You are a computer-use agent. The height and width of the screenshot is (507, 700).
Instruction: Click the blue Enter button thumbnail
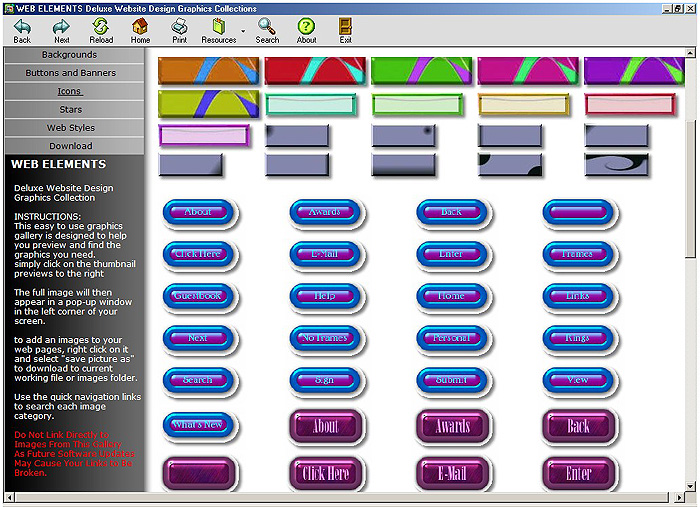point(452,254)
